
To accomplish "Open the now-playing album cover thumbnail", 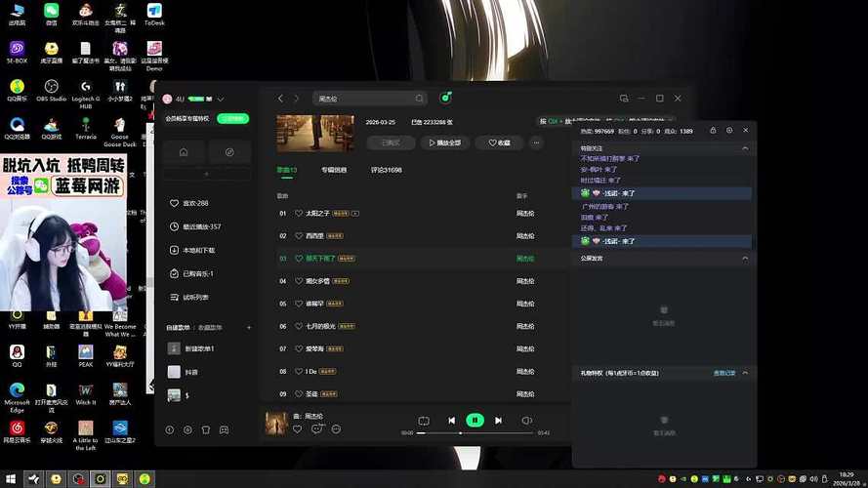I will [x=276, y=424].
